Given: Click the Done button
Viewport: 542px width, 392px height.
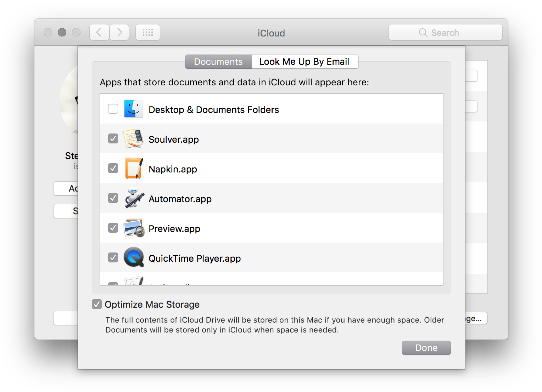Looking at the screenshot, I should pyautogui.click(x=426, y=348).
